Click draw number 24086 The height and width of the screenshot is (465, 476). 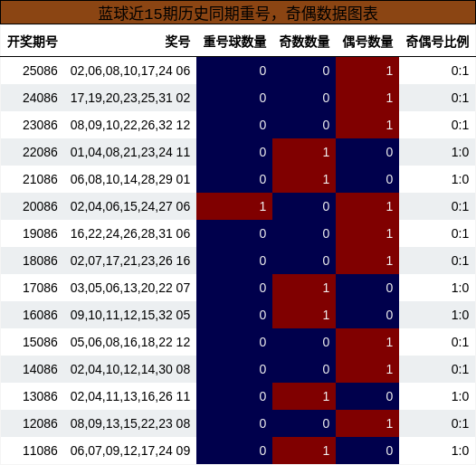[40, 98]
